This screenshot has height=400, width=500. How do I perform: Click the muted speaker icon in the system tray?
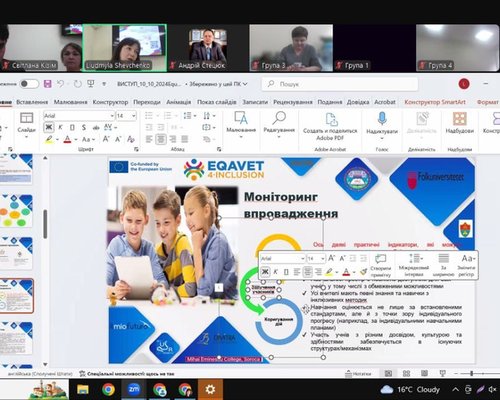click(493, 389)
